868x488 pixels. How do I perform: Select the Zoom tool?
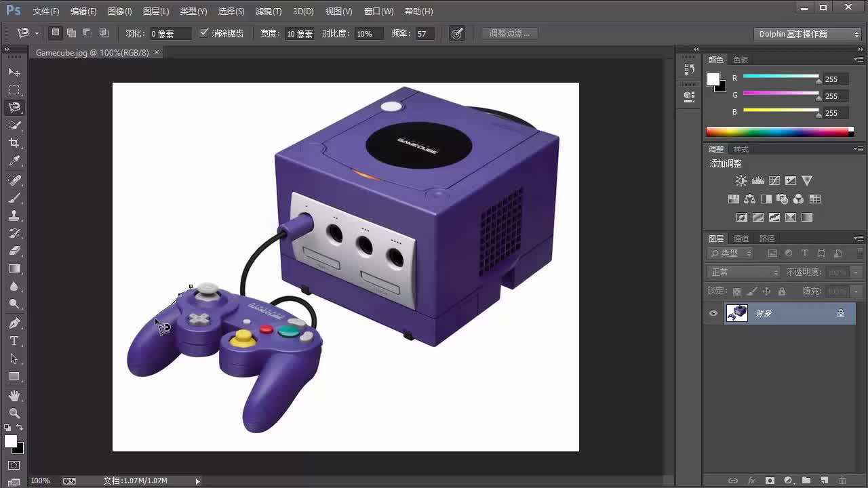(x=14, y=413)
